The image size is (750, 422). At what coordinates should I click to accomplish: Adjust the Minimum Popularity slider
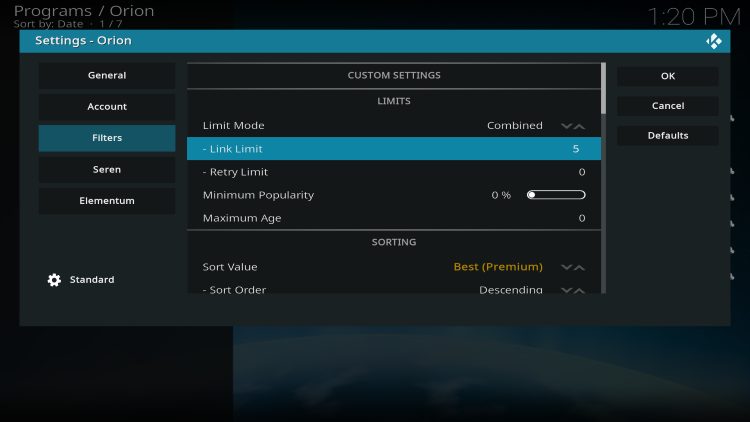click(556, 195)
